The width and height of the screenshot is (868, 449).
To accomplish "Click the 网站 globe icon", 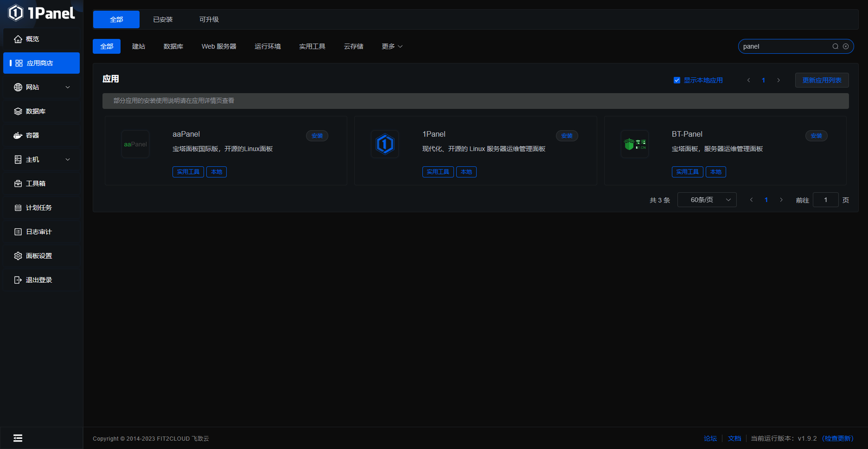I will tap(18, 87).
